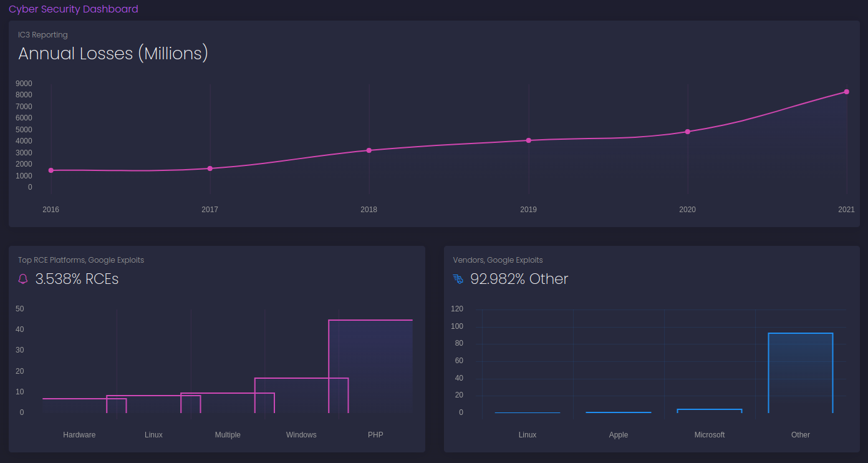Select the 2016 data point marker
Image resolution: width=868 pixels, height=463 pixels.
(51, 170)
